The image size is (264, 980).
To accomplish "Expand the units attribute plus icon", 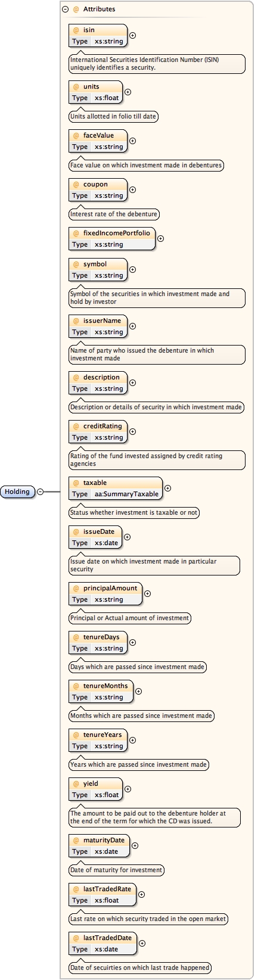I will (x=128, y=92).
